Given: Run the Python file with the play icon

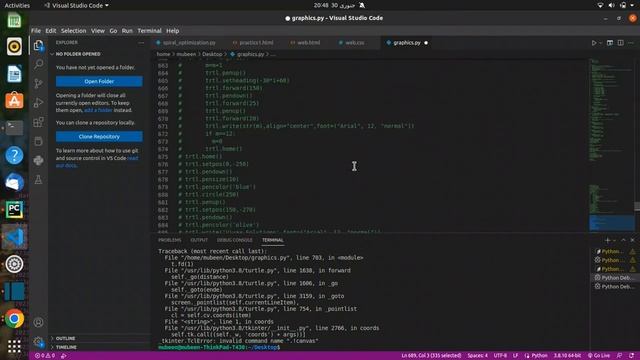Looking at the screenshot, I should click(x=594, y=43).
